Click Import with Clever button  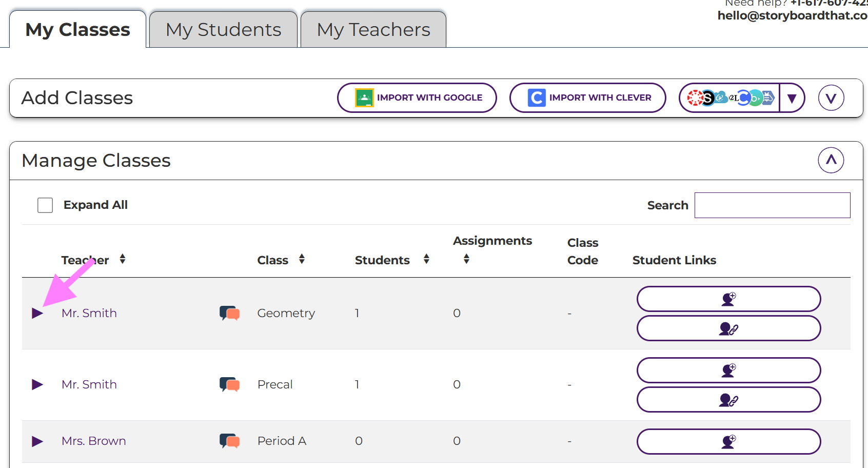pyautogui.click(x=587, y=98)
